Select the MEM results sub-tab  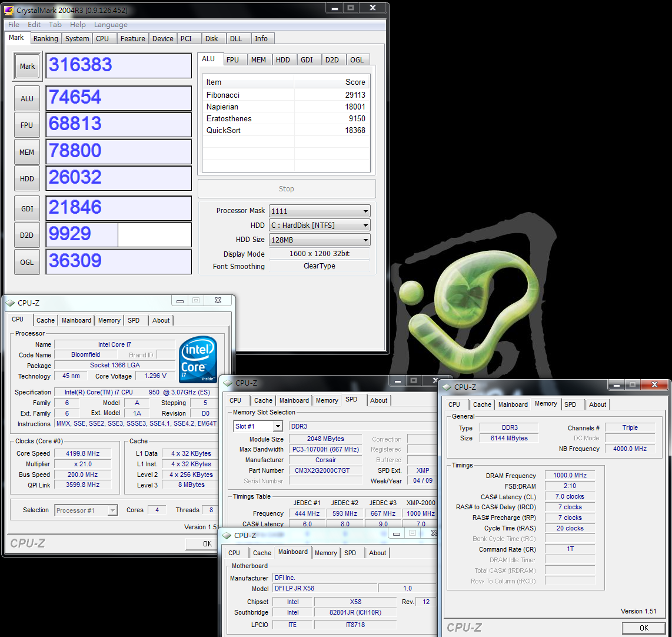(x=258, y=60)
